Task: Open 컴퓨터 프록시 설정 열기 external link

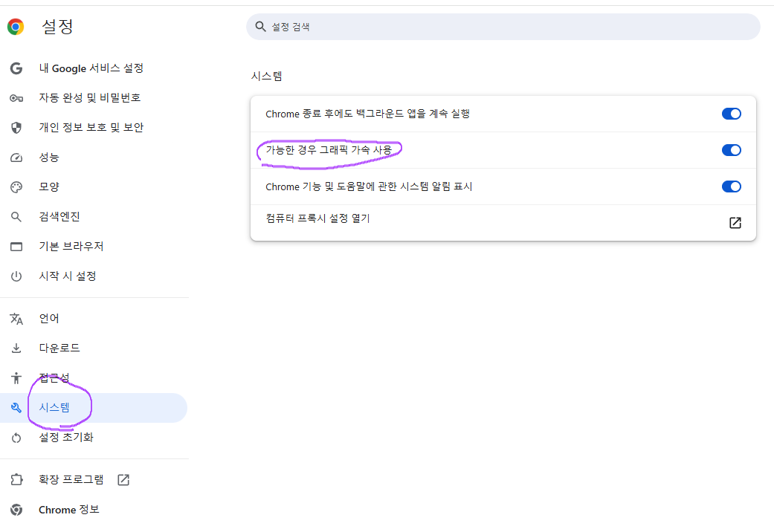Action: click(735, 223)
